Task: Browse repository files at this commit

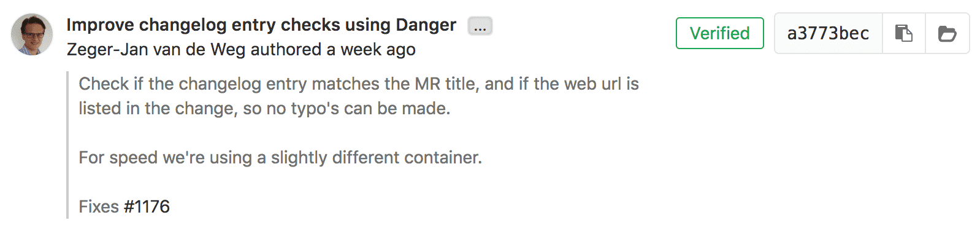Action: [x=947, y=33]
